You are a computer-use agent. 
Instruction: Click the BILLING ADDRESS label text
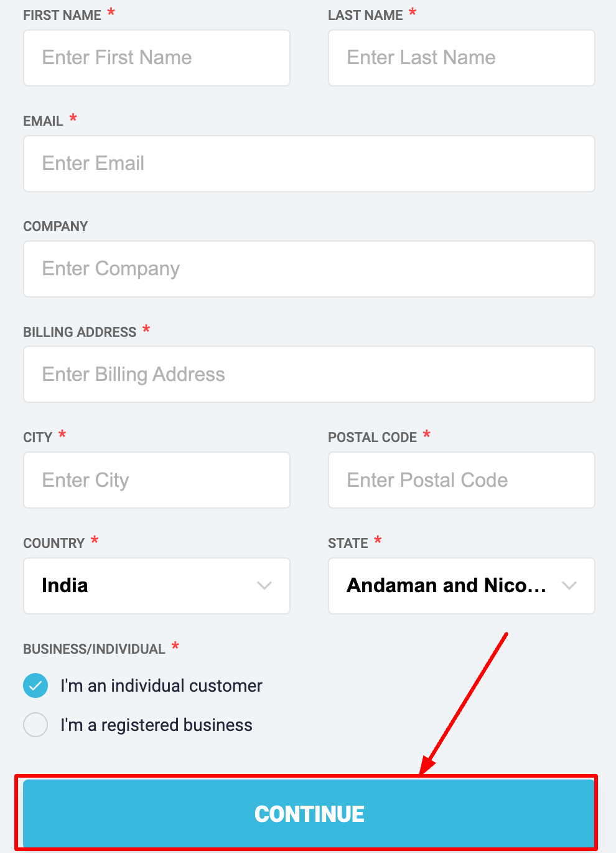pos(80,332)
